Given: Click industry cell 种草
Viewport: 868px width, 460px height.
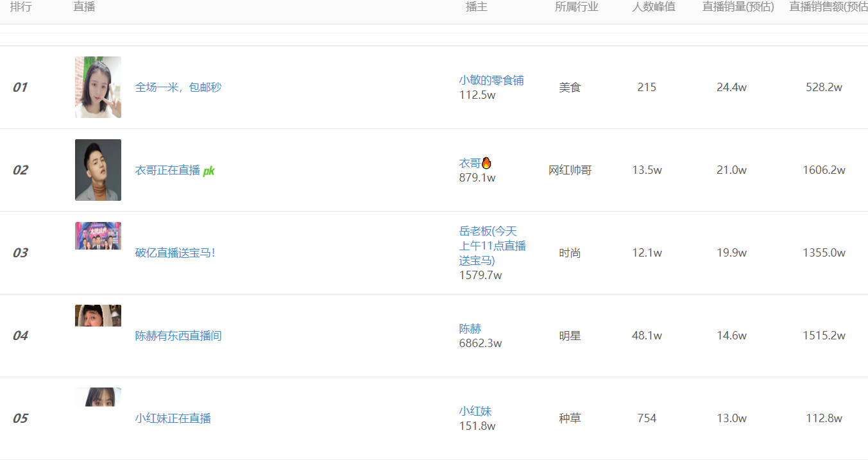Looking at the screenshot, I should click(x=570, y=418).
